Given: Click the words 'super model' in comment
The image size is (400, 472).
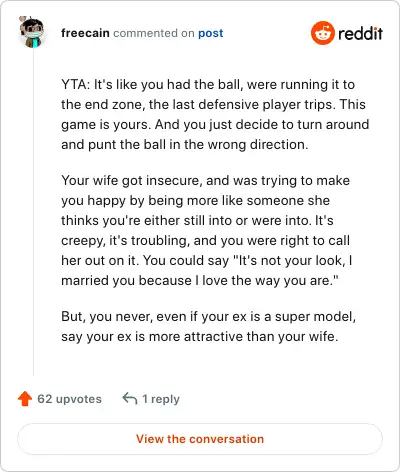Looking at the screenshot, I should tap(315, 317).
